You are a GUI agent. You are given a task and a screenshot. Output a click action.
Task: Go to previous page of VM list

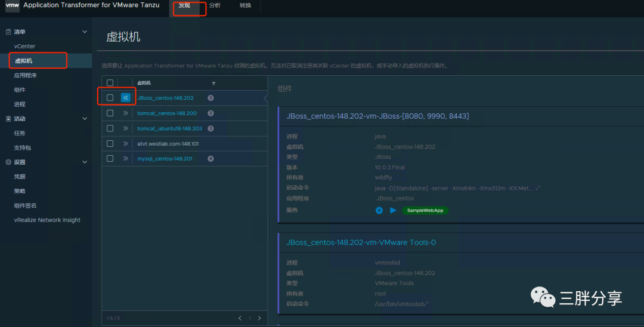click(x=240, y=318)
